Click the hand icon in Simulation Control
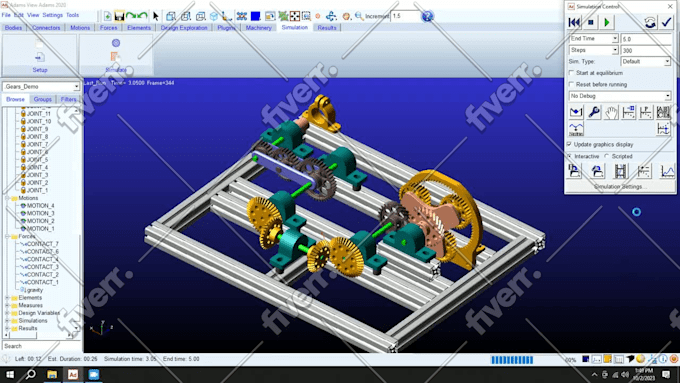680x383 pixels. click(x=611, y=112)
